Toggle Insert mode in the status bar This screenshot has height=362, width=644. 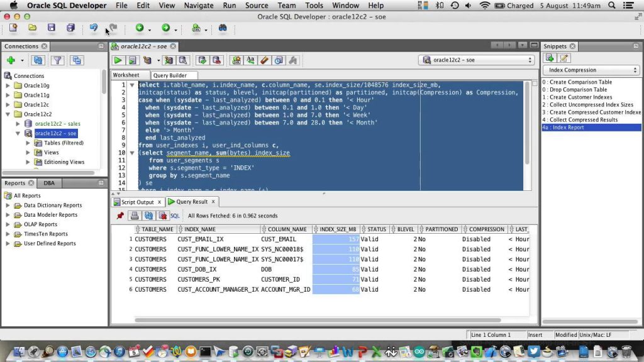(x=535, y=335)
